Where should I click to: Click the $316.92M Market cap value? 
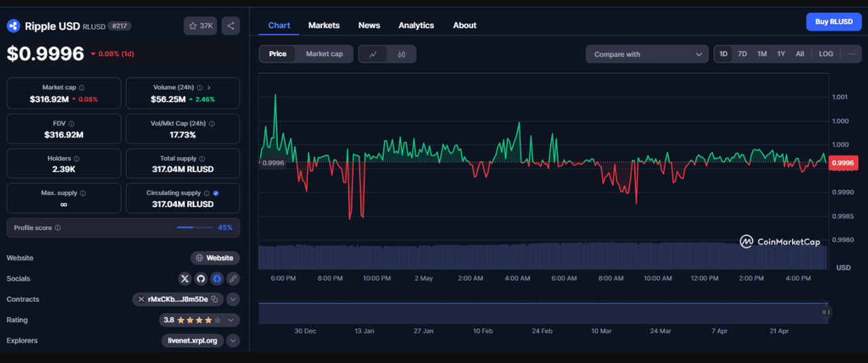(49, 99)
